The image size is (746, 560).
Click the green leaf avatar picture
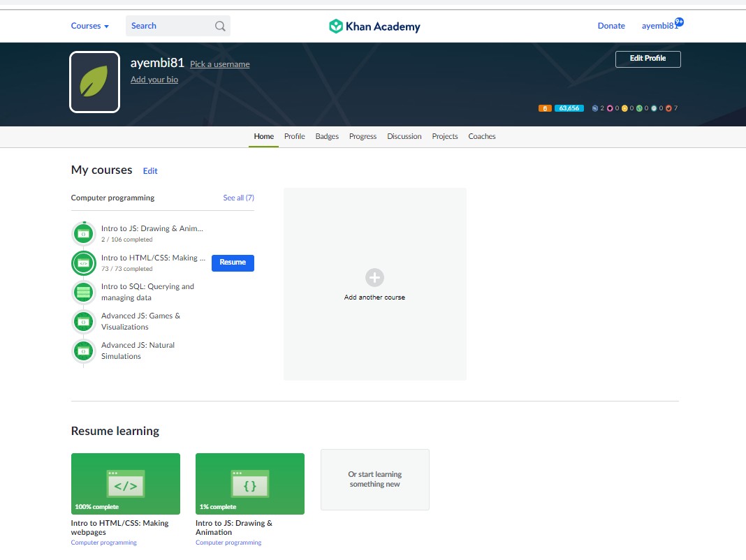pyautogui.click(x=95, y=82)
